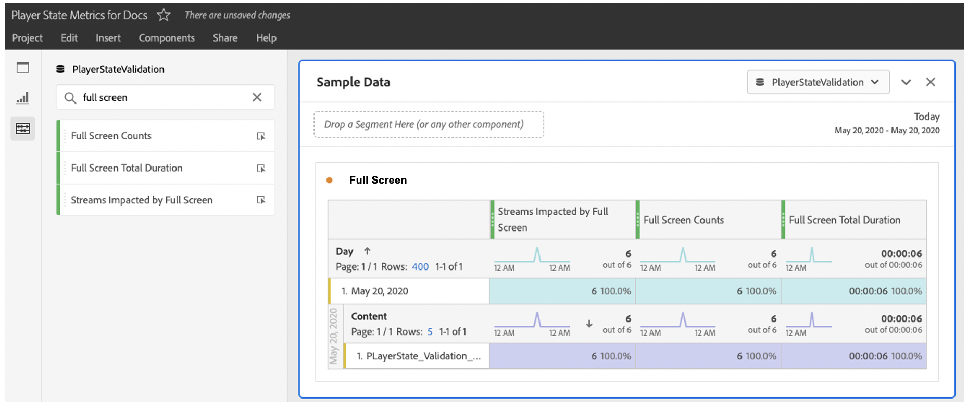Open the Components menu
Screen dimensions: 980x411
(167, 38)
